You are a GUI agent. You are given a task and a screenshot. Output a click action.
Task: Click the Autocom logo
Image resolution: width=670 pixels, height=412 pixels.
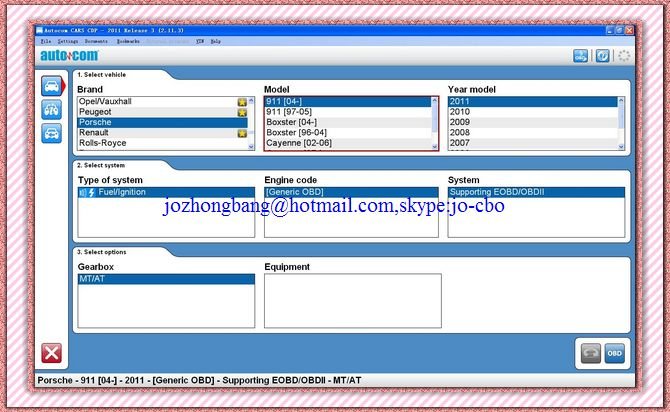(x=69, y=56)
